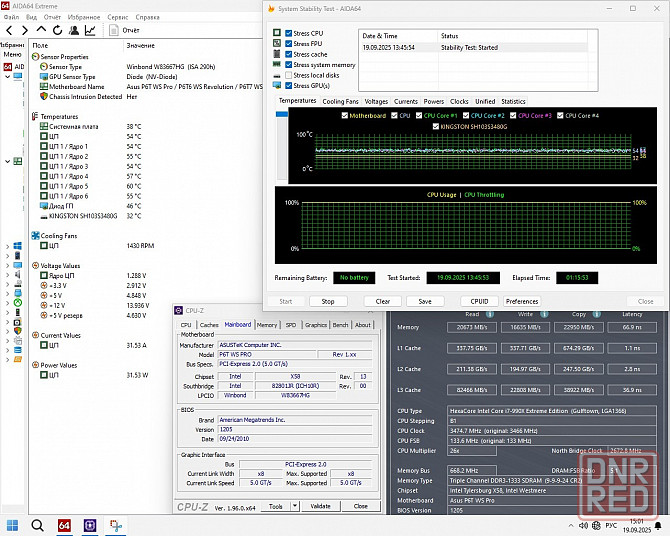Open the Сервис menu in AIDA64
Image resolution: width=670 pixels, height=536 pixels.
pos(117,17)
